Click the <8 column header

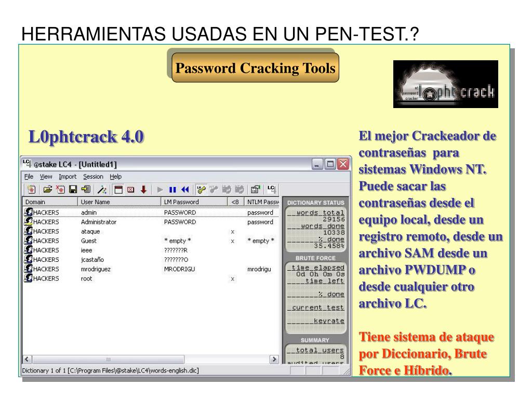click(235, 202)
